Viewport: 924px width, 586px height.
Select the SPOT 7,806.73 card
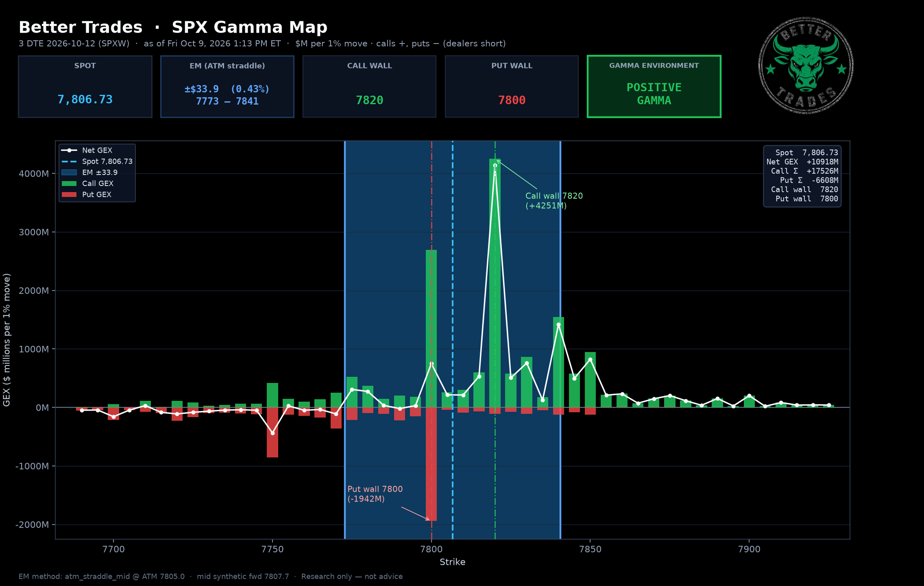click(x=85, y=87)
